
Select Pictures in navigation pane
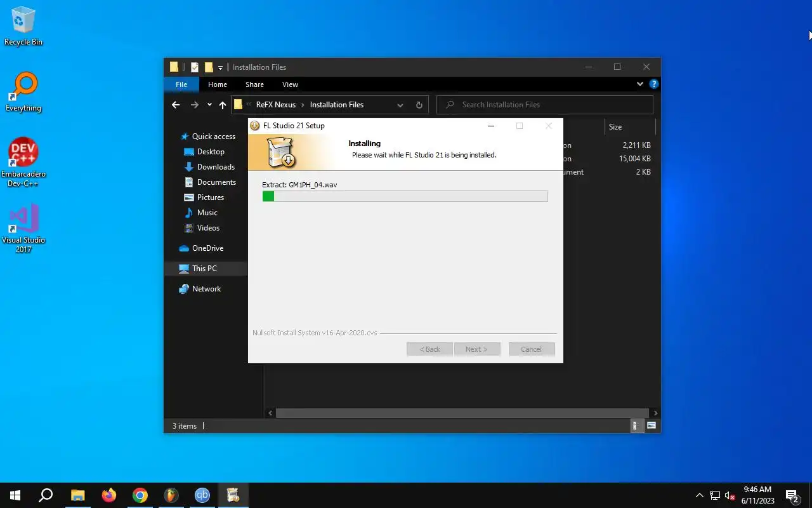[211, 197]
